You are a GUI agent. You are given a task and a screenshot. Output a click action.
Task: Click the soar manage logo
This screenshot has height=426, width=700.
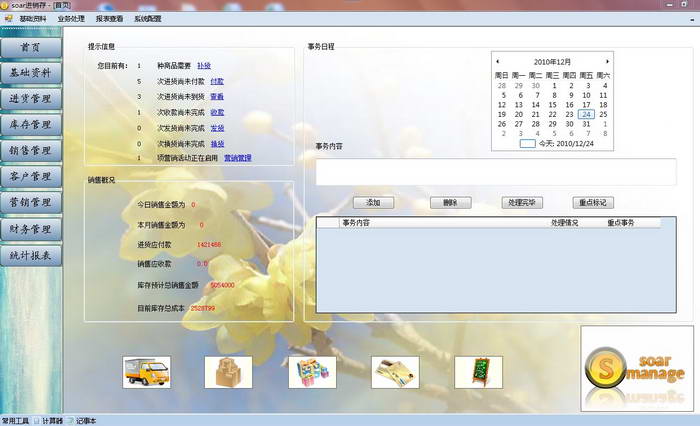pyautogui.click(x=637, y=369)
